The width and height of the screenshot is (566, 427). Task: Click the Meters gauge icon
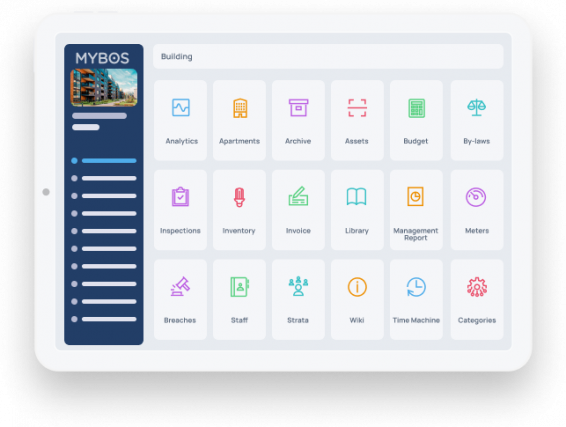(x=476, y=197)
